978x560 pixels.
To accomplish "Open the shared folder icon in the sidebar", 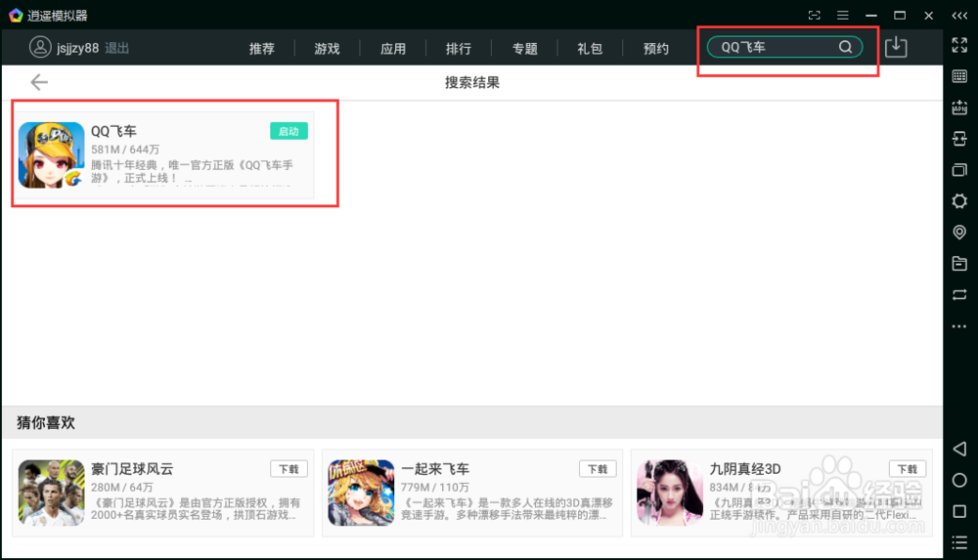I will [x=959, y=263].
